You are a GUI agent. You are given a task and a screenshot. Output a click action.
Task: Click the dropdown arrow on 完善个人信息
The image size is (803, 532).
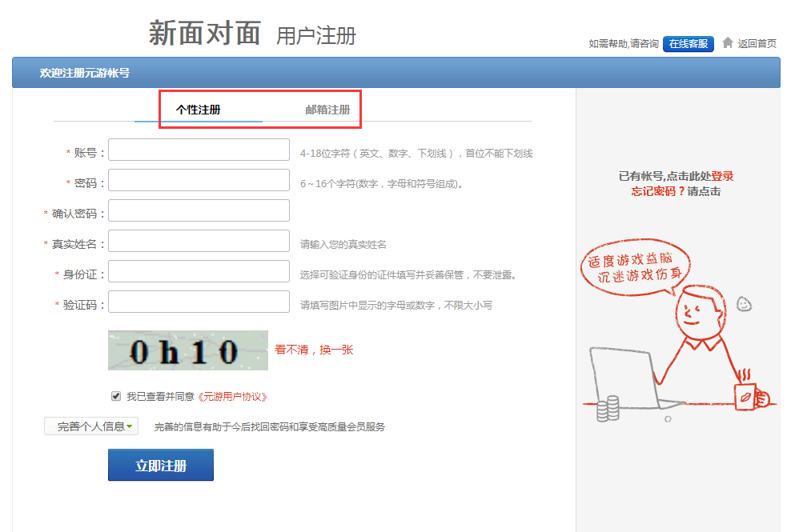(x=130, y=426)
